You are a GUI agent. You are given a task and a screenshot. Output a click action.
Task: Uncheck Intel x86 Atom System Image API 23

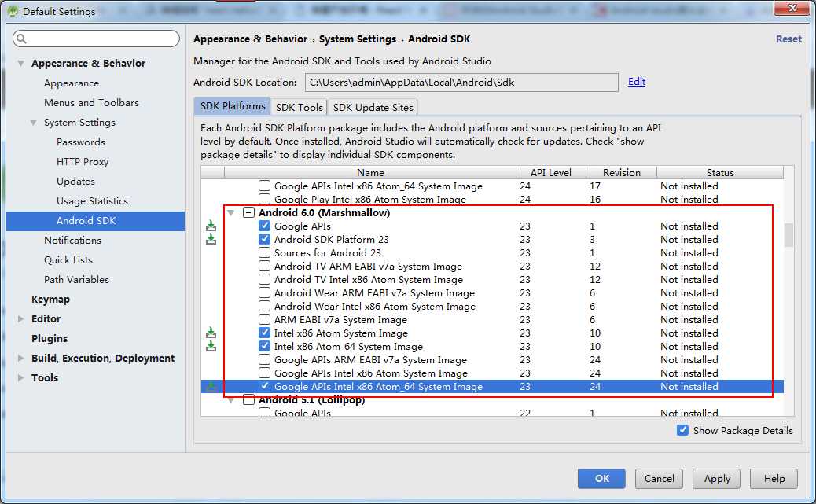click(264, 333)
